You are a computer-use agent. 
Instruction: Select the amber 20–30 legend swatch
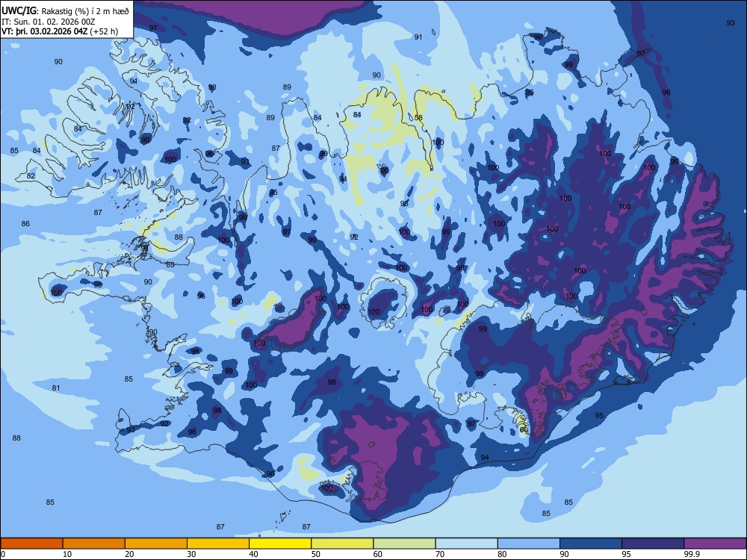coord(156,544)
